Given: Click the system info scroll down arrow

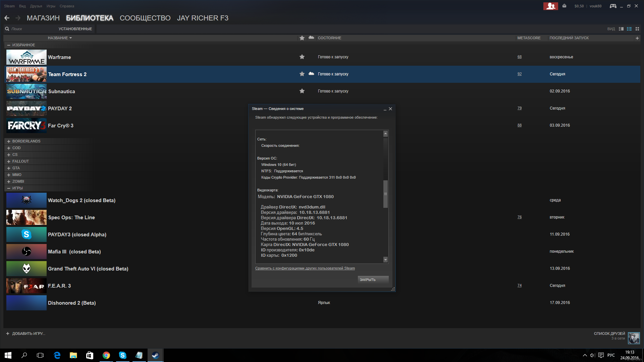Looking at the screenshot, I should coord(385,260).
